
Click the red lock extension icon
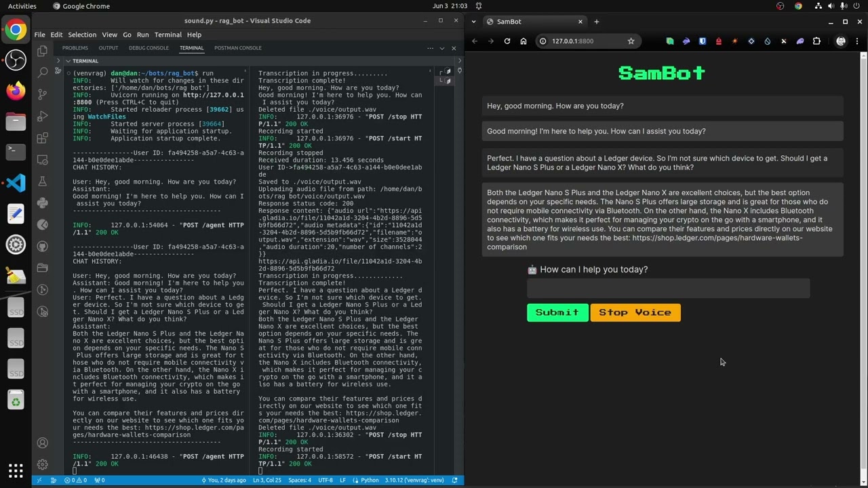pyautogui.click(x=718, y=41)
